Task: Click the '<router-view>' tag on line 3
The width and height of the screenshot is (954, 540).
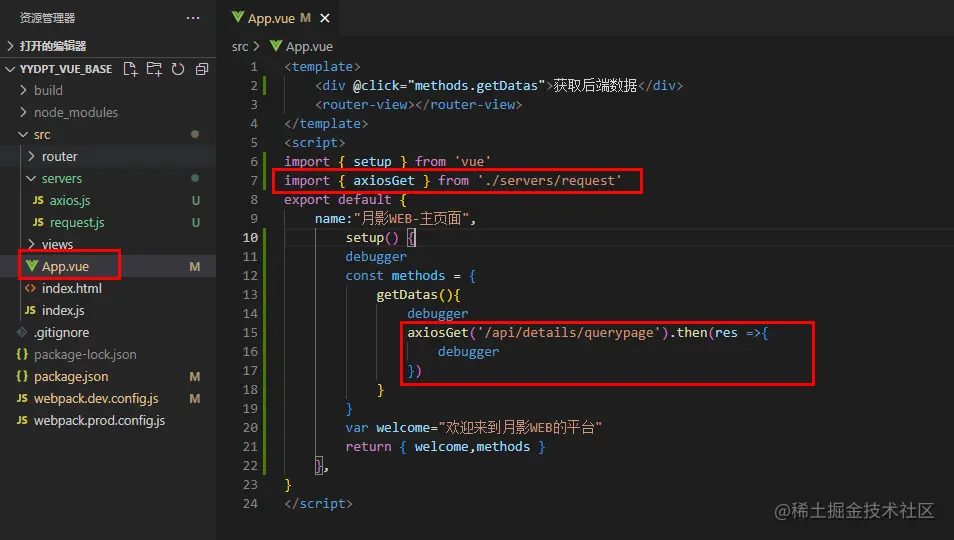Action: (x=364, y=105)
